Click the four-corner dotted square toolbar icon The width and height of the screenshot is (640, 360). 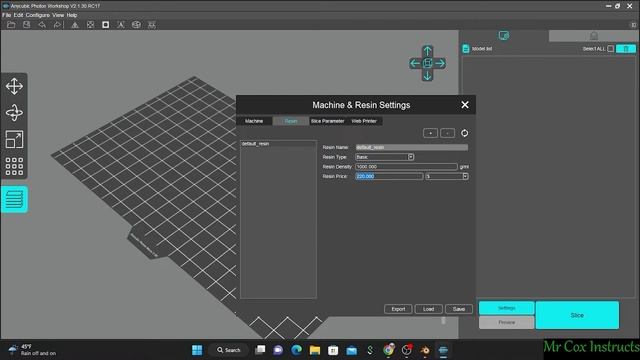pyautogui.click(x=90, y=25)
